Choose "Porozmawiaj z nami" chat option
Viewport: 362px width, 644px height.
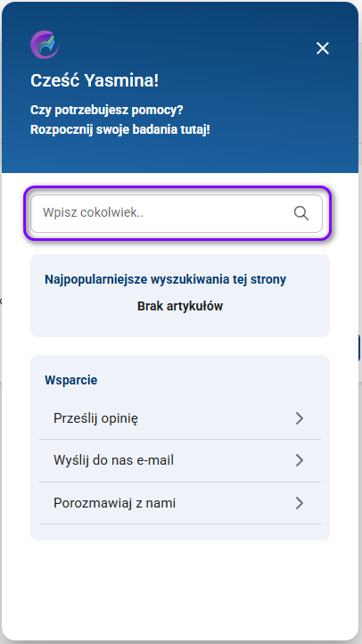180,503
